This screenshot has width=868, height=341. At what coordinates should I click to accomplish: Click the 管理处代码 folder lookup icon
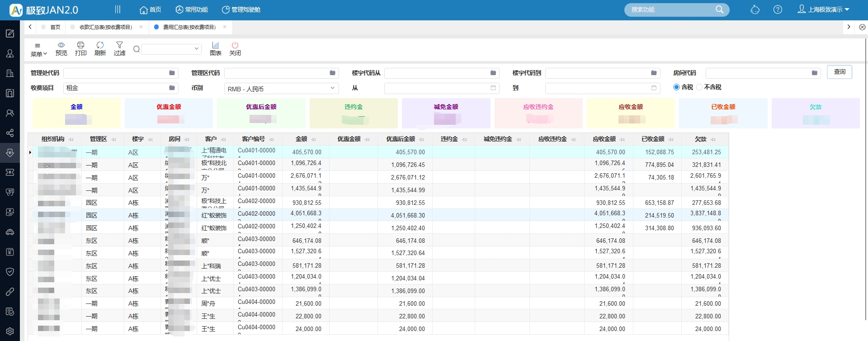tap(172, 73)
